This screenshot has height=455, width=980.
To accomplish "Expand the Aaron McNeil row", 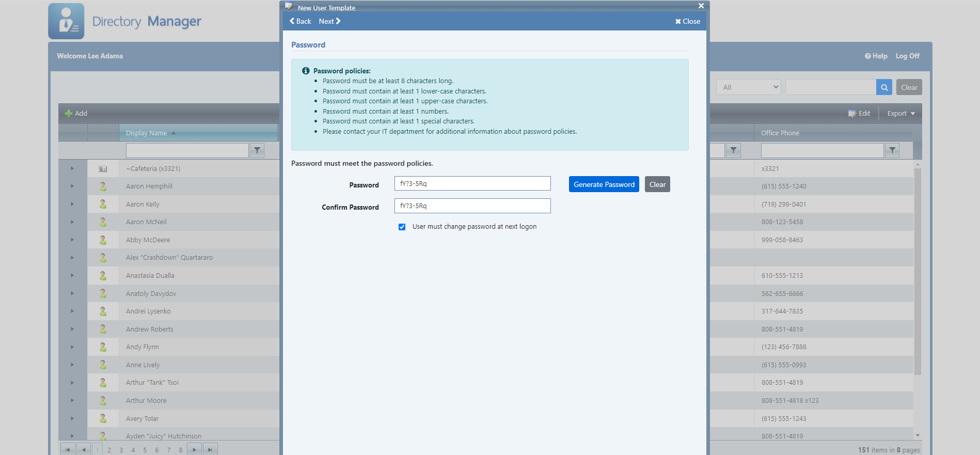I will (72, 222).
